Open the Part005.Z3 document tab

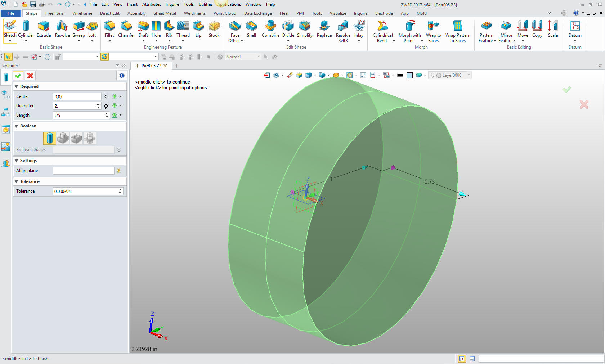(151, 66)
